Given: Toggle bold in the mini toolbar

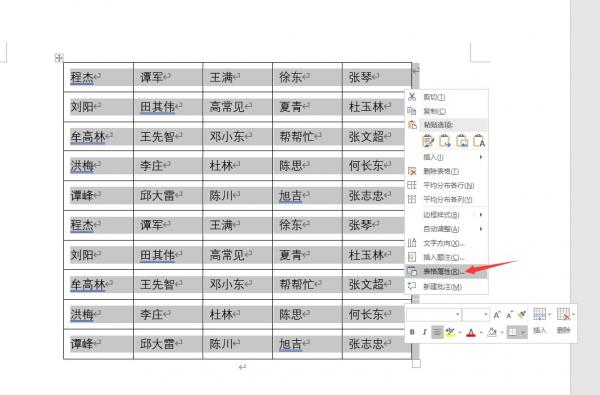Looking at the screenshot, I should point(412,332).
